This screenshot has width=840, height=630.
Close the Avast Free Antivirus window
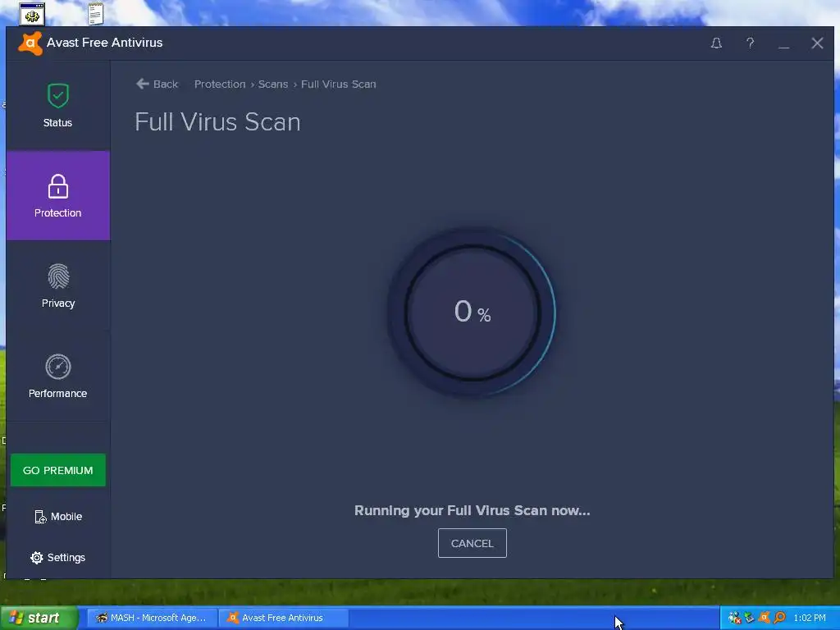pyautogui.click(x=817, y=43)
